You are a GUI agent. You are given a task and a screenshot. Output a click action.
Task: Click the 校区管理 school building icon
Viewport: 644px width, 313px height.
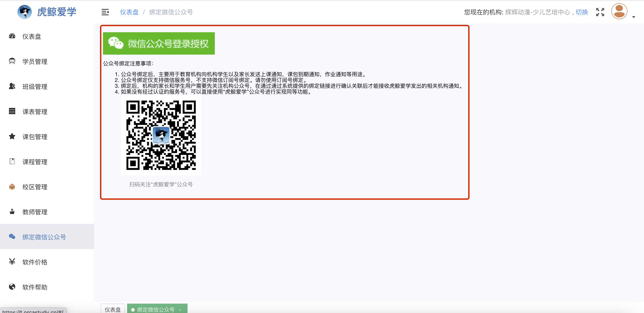tap(12, 187)
